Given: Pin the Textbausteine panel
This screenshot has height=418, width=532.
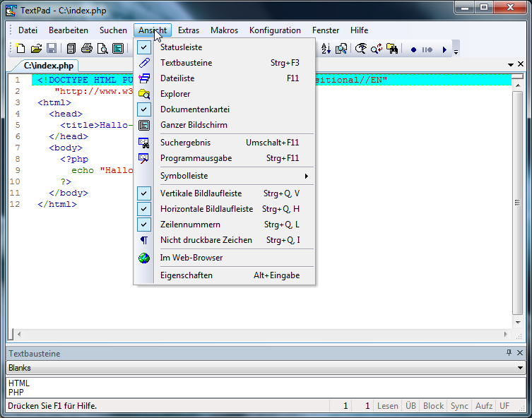Looking at the screenshot, I should [x=509, y=352].
